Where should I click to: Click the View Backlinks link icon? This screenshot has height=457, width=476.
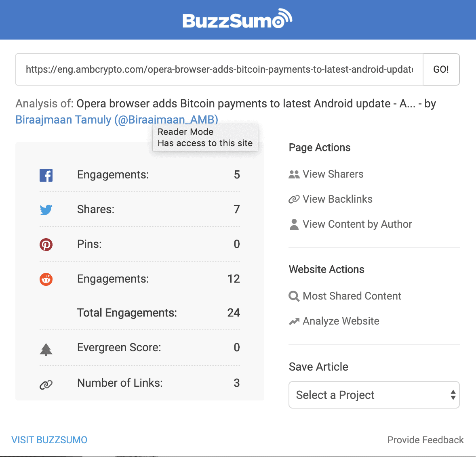click(x=294, y=199)
